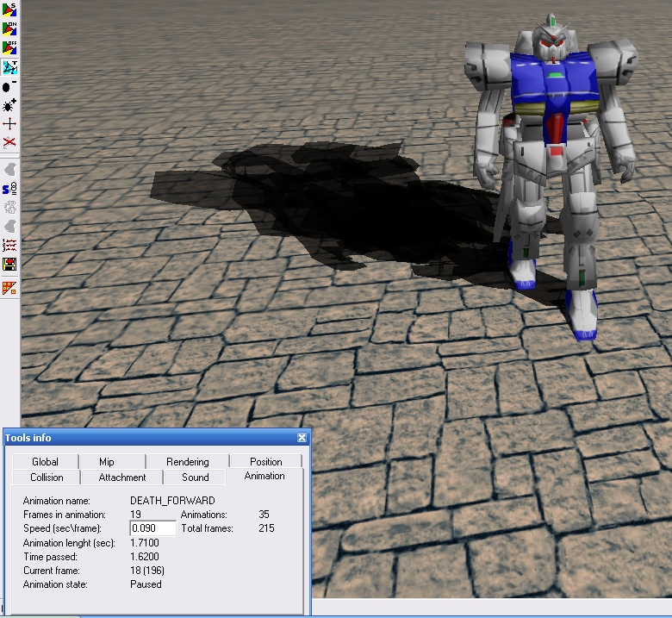
Task: Click the blue S with figure icon
Action: 9,189
